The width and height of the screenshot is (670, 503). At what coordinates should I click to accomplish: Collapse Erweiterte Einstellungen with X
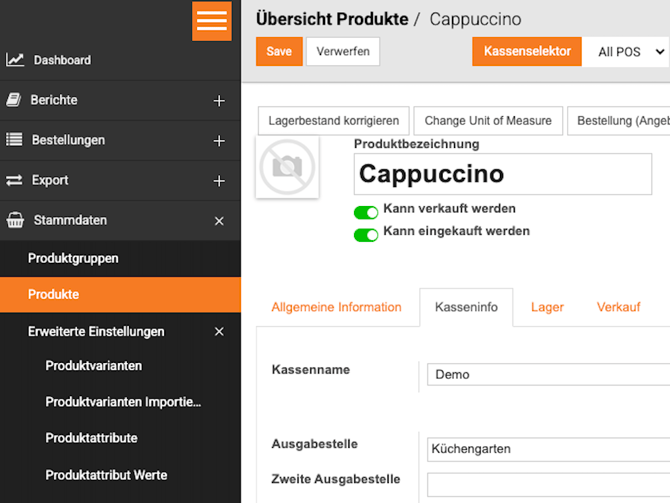(219, 332)
